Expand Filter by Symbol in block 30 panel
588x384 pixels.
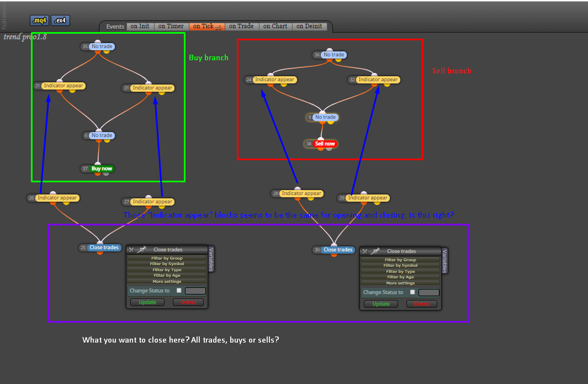[x=400, y=265]
